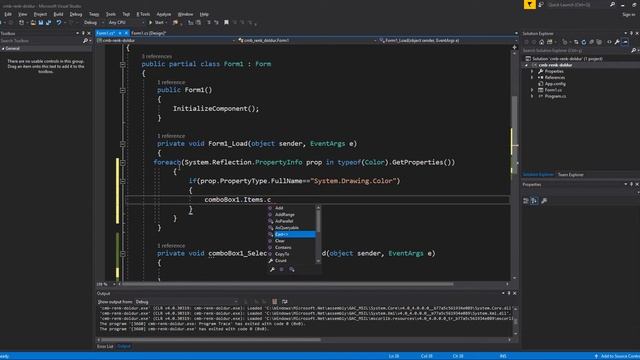Open the Build menu
Screen dimensions: 640x360
[58, 14]
